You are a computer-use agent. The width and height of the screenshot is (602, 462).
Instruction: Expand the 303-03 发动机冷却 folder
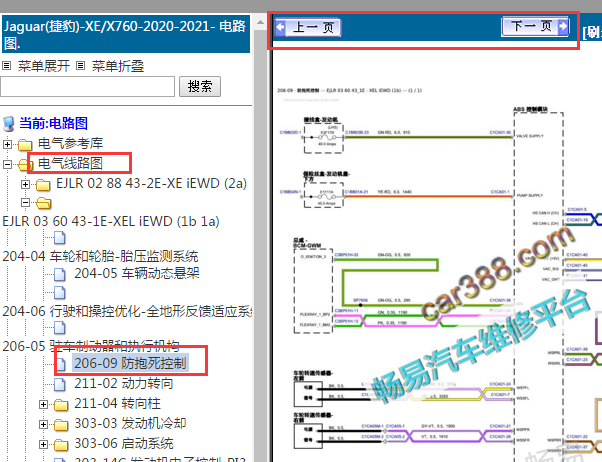[x=43, y=424]
